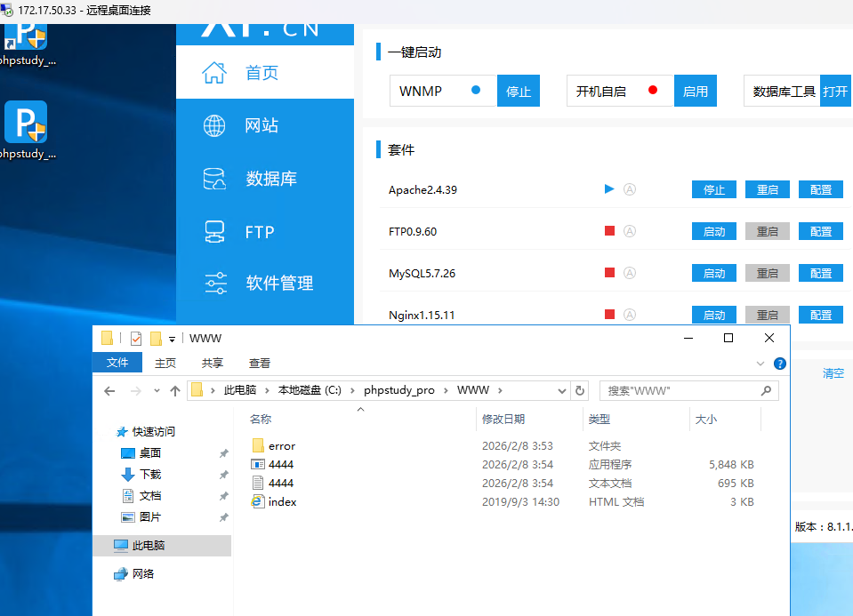
Task: Click 本地磁盘 (C:) in the breadcrumb
Action: 310,390
